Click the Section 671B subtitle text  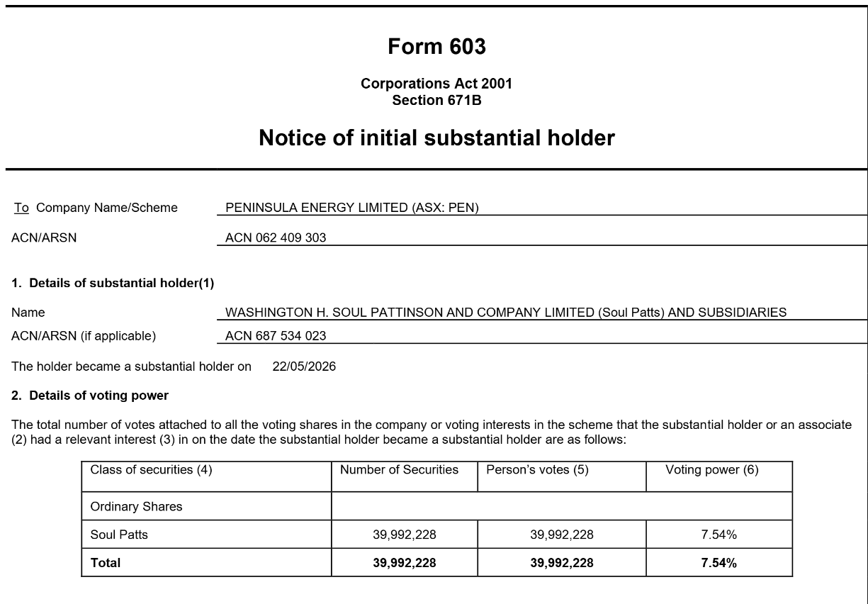point(436,100)
